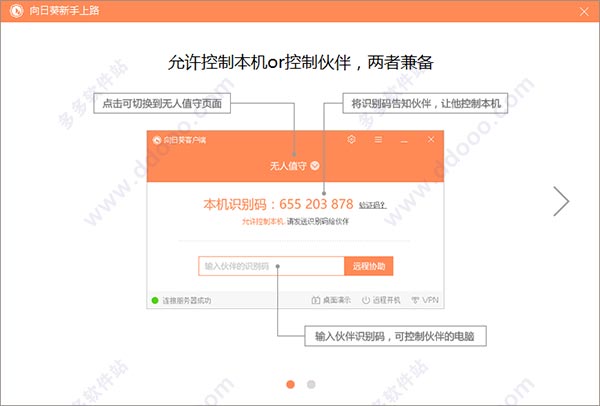Minimize the 向日葵客户端 window
The width and height of the screenshot is (600, 406).
[x=404, y=141]
